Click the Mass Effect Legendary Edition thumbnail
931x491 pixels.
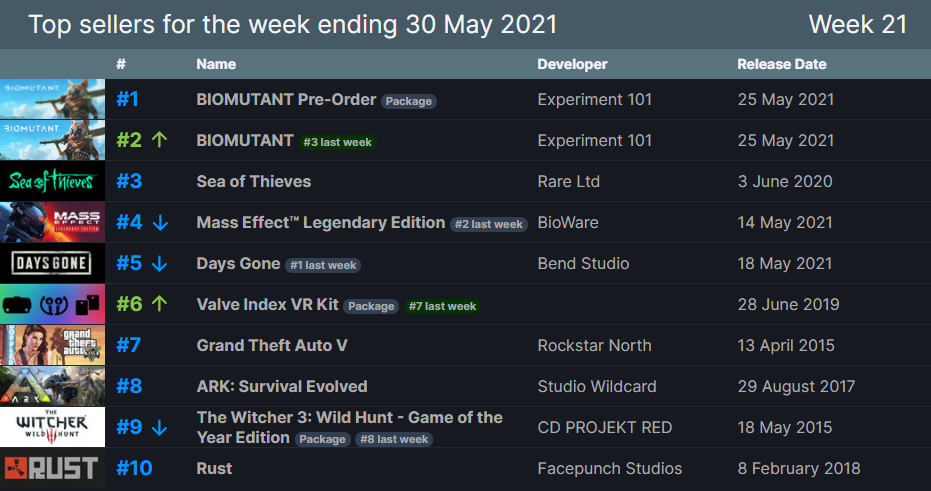(x=52, y=222)
